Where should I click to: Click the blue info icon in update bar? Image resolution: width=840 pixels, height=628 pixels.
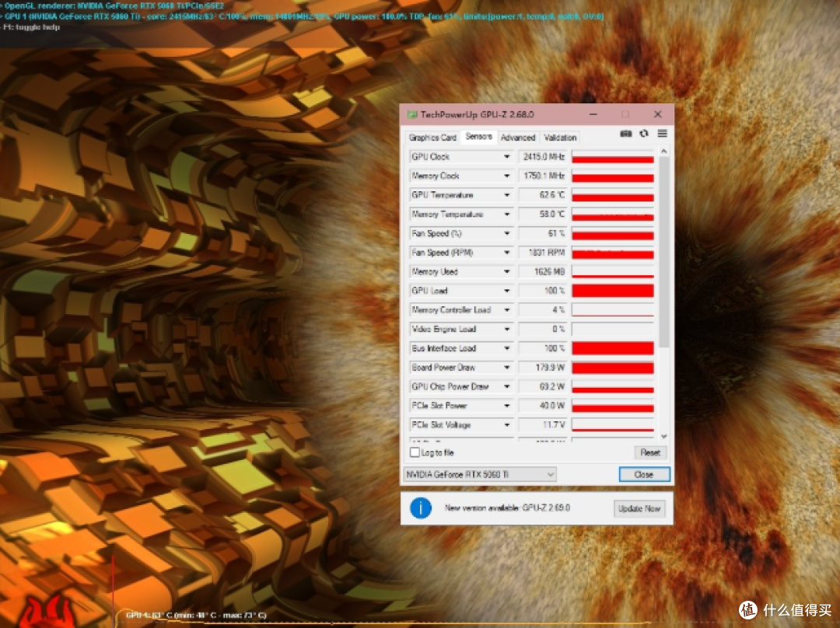pos(421,508)
